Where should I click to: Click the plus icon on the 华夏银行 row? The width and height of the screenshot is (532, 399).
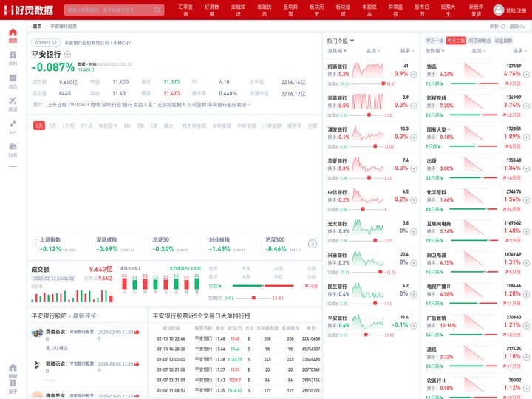[x=414, y=168]
